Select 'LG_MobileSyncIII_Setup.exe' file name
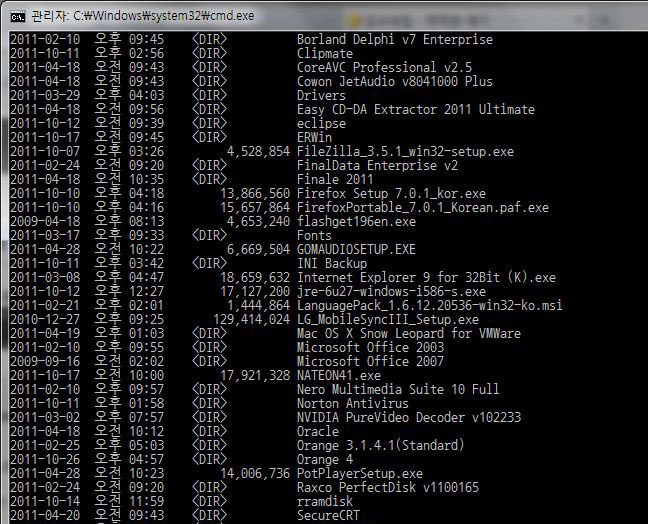Image resolution: width=648 pixels, height=524 pixels. tap(388, 320)
